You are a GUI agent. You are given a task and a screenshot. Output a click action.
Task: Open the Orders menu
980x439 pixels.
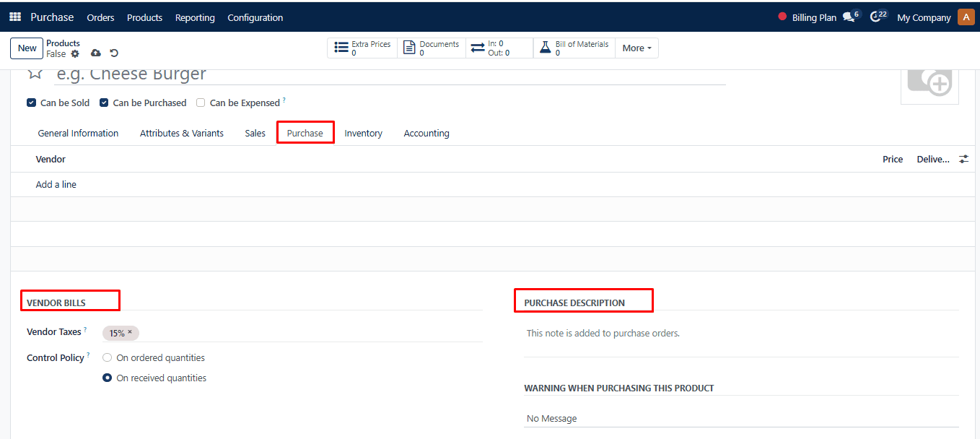pos(100,17)
